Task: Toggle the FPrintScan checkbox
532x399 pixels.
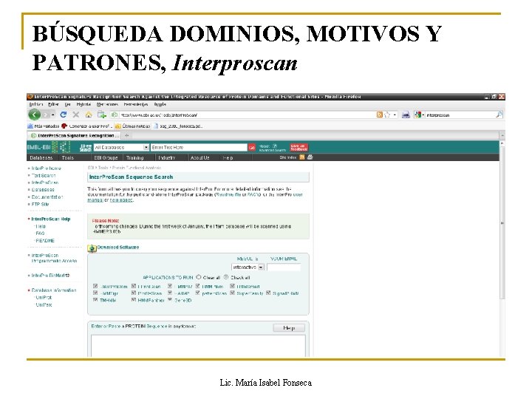Action: tap(134, 286)
